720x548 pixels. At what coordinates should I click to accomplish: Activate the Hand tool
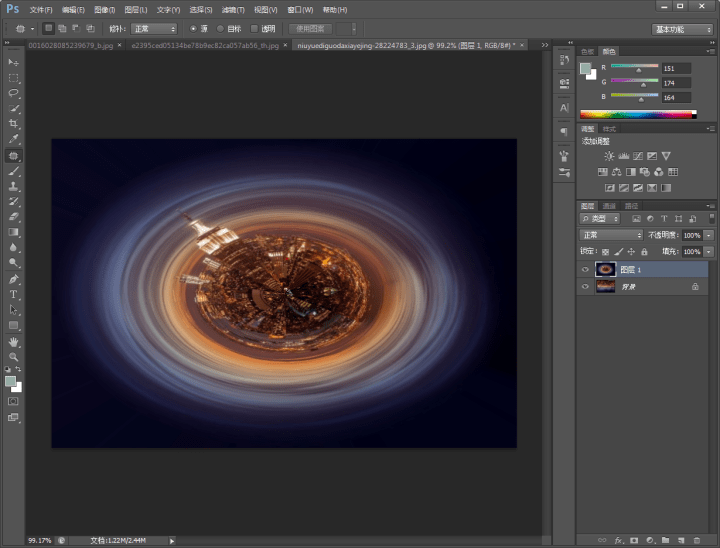click(x=13, y=341)
